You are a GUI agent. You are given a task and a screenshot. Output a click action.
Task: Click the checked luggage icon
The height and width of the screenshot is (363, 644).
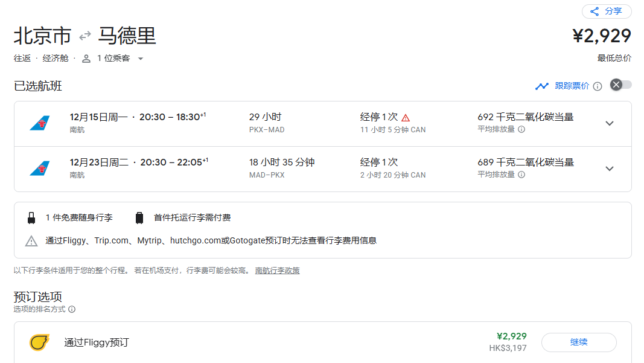click(139, 218)
